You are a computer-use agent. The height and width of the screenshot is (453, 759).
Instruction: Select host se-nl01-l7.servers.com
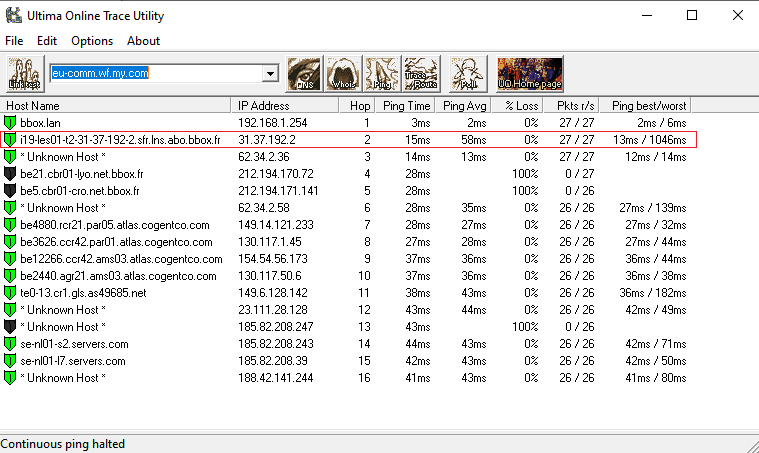pos(73,361)
